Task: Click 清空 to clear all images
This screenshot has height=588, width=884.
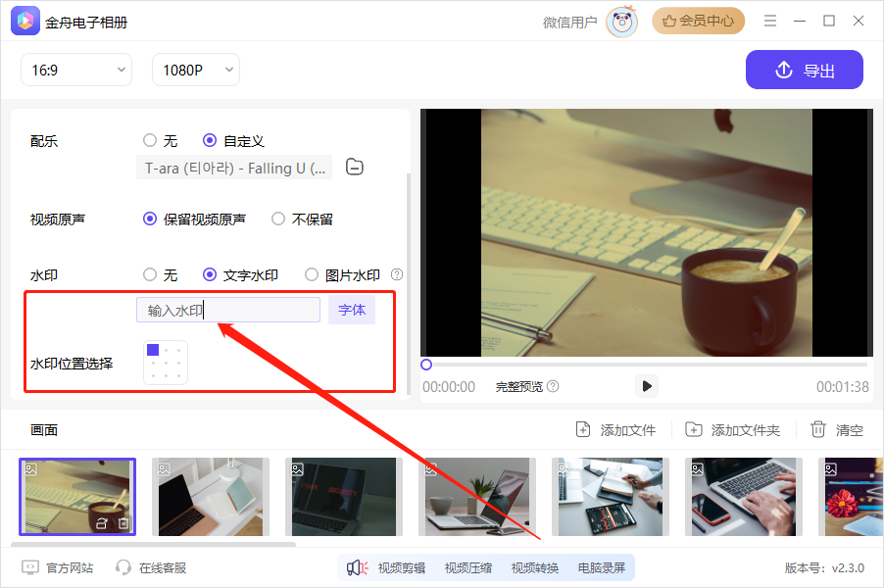Action: point(837,430)
